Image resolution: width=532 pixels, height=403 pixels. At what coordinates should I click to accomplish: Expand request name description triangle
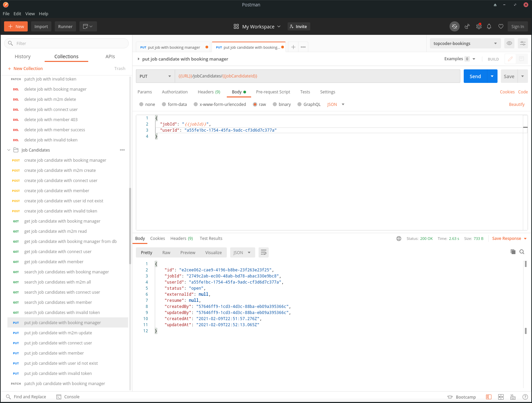(139, 59)
